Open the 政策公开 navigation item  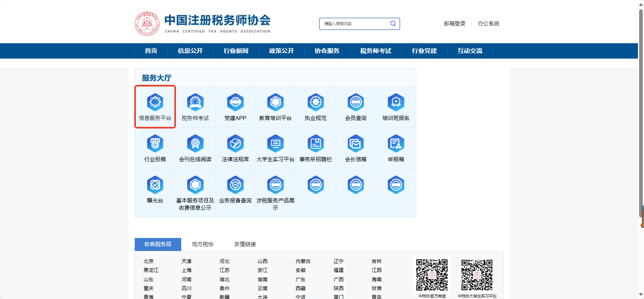pyautogui.click(x=282, y=51)
